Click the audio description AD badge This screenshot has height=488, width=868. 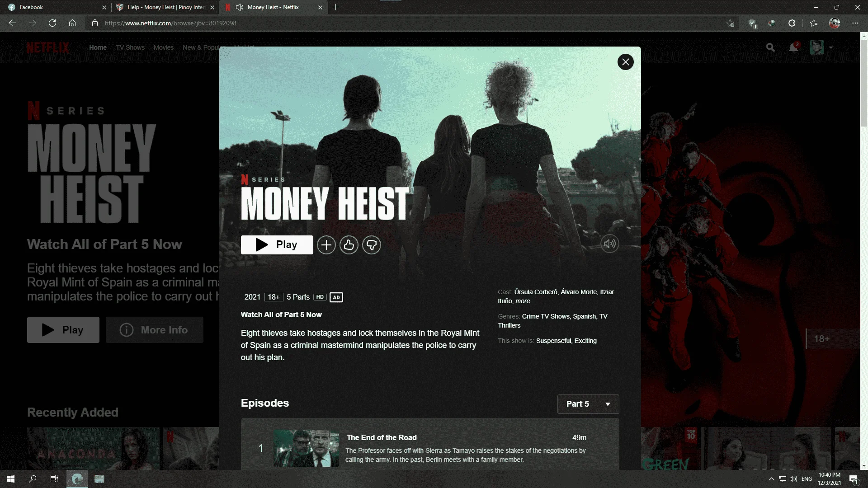coord(336,297)
